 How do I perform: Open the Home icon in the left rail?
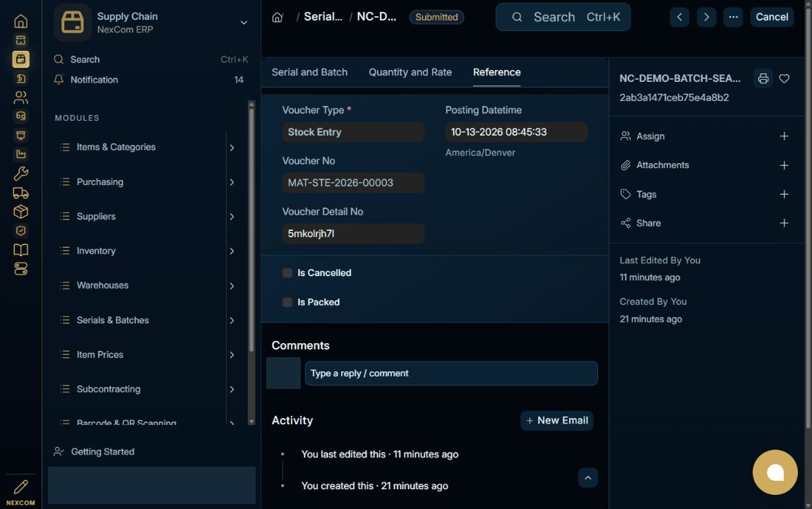coord(20,21)
